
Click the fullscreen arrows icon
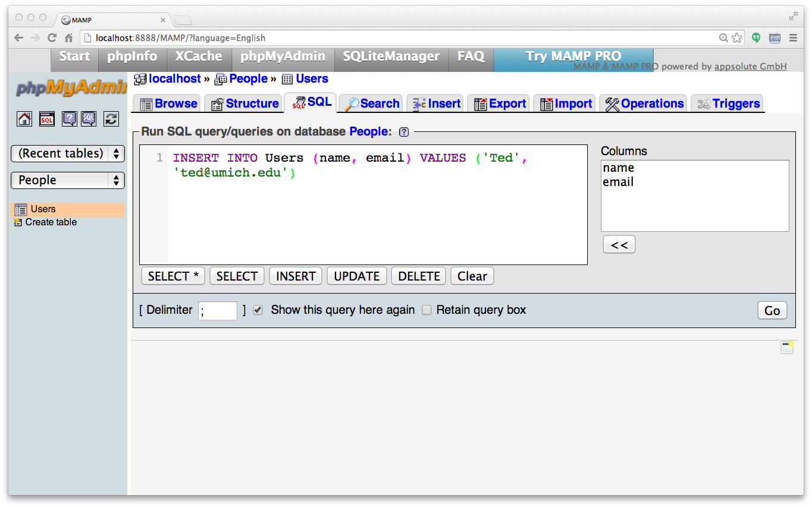[794, 17]
